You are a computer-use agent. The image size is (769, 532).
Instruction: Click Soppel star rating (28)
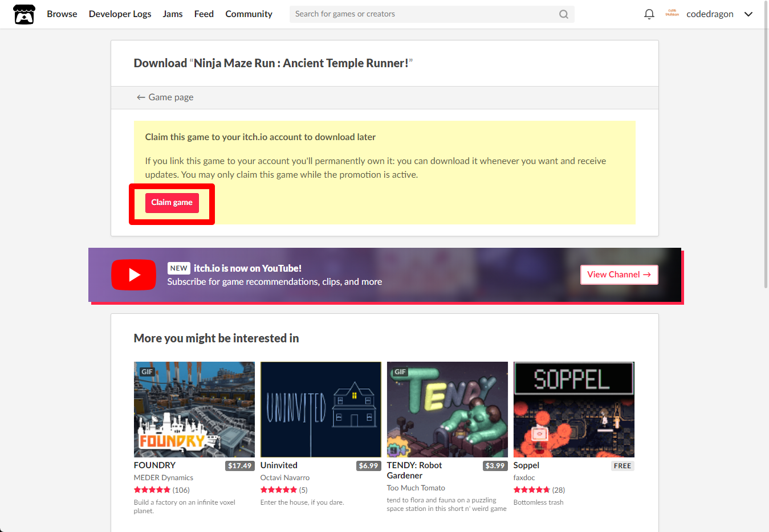pyautogui.click(x=539, y=490)
